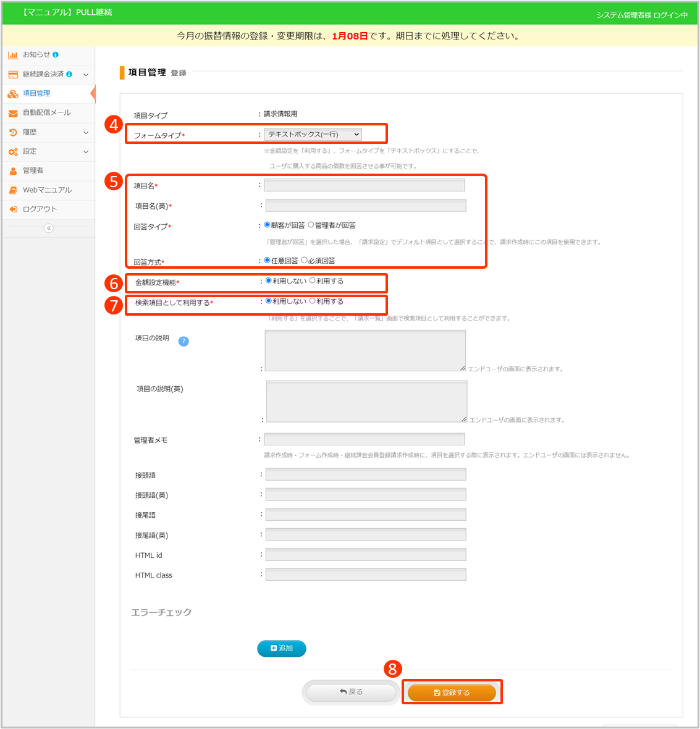Collapse the sidebar with the double-arrow icon

point(48,228)
